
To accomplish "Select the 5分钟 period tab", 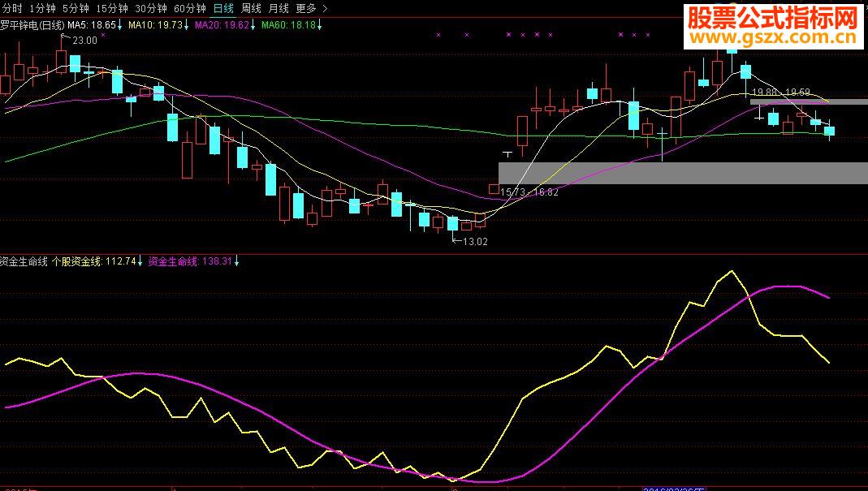I will 76,8.
